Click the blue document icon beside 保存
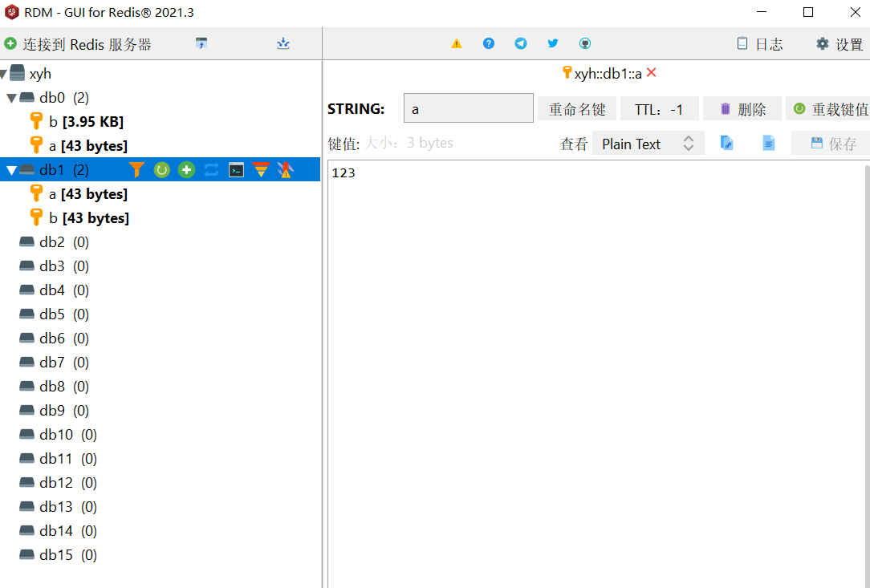Viewport: 870px width, 588px height. pyautogui.click(x=768, y=143)
